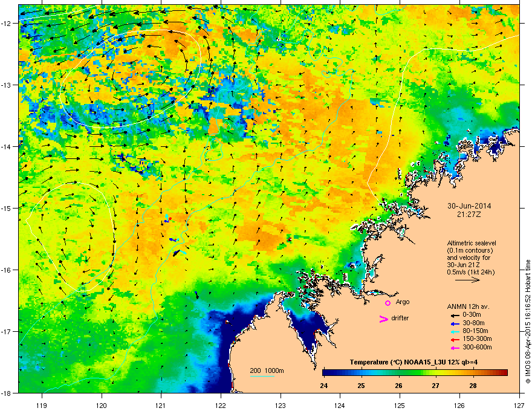Click the '21:27Z' time label
The height and width of the screenshot is (411, 532).
(469, 215)
